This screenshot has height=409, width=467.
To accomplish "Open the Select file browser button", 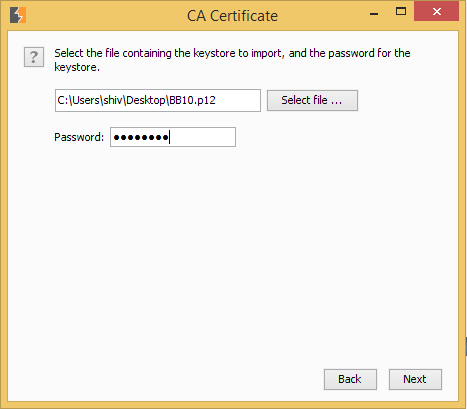I will [312, 100].
